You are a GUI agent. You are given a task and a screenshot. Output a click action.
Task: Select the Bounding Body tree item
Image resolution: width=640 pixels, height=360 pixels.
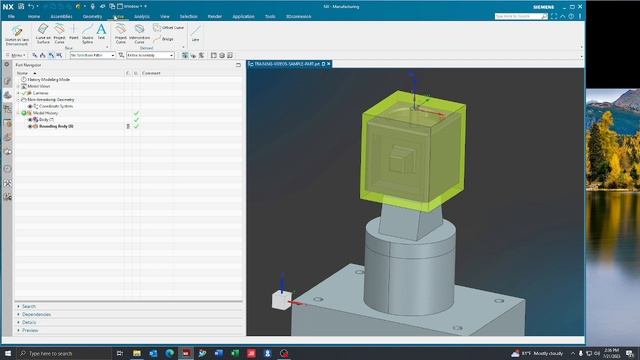(x=56, y=126)
